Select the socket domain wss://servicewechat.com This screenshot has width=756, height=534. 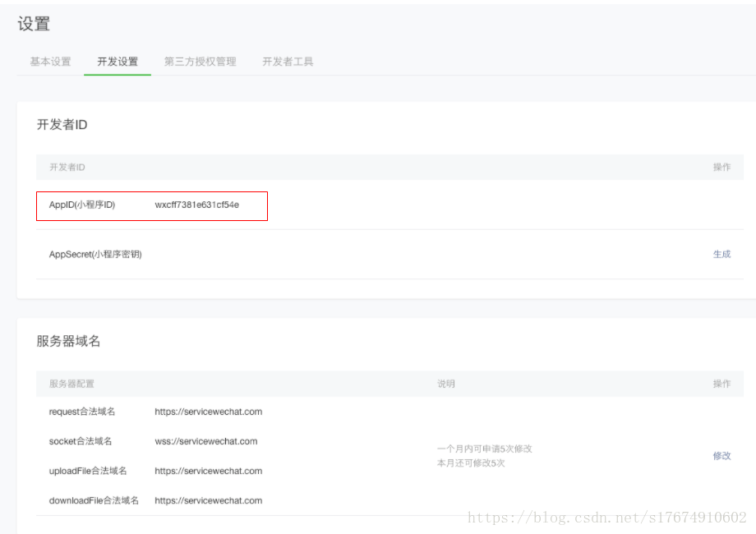206,441
